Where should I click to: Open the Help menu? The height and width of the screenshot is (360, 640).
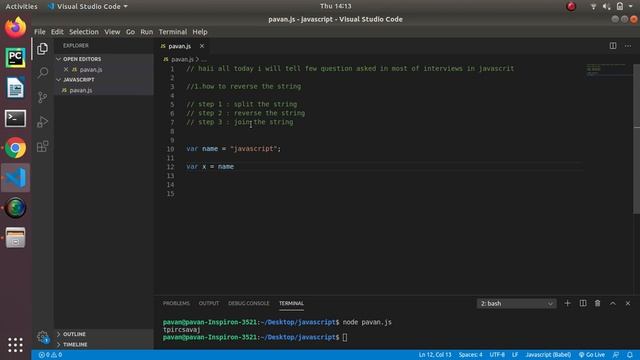pos(200,32)
